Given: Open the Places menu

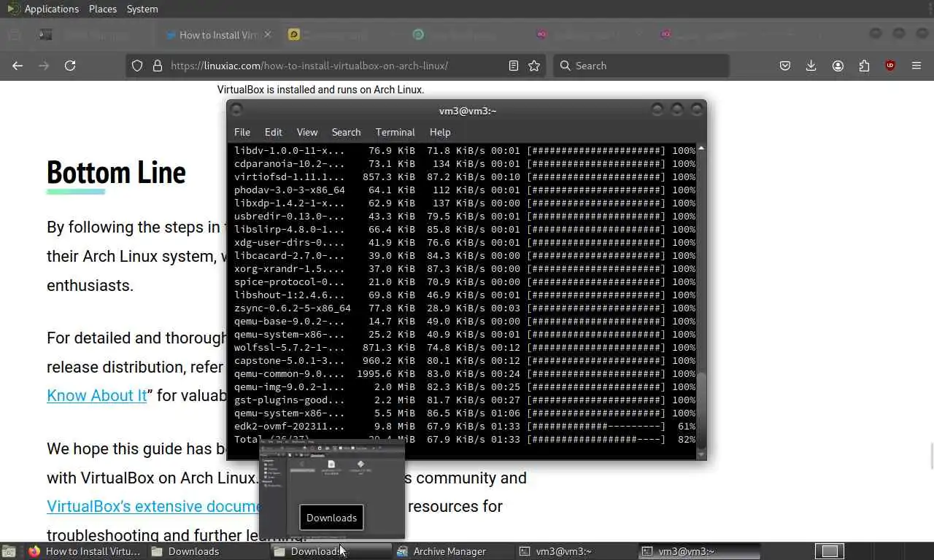Looking at the screenshot, I should [x=103, y=9].
